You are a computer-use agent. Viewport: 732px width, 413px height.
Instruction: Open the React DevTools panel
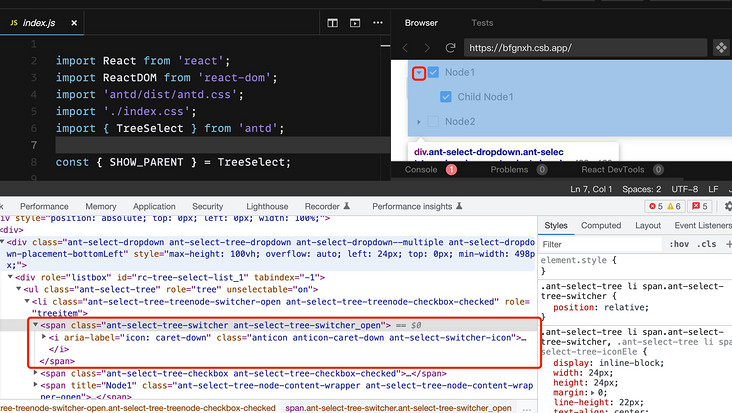[612, 169]
